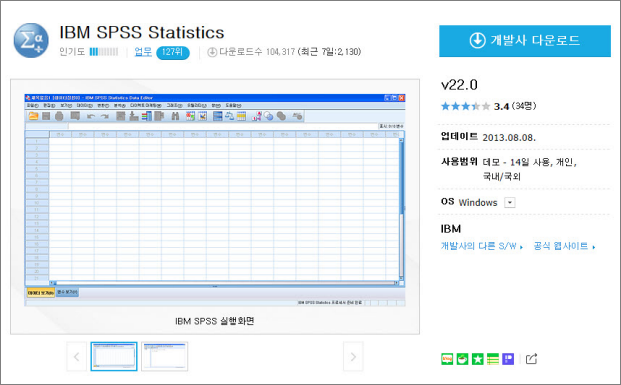Click the purple share service icon

(508, 359)
